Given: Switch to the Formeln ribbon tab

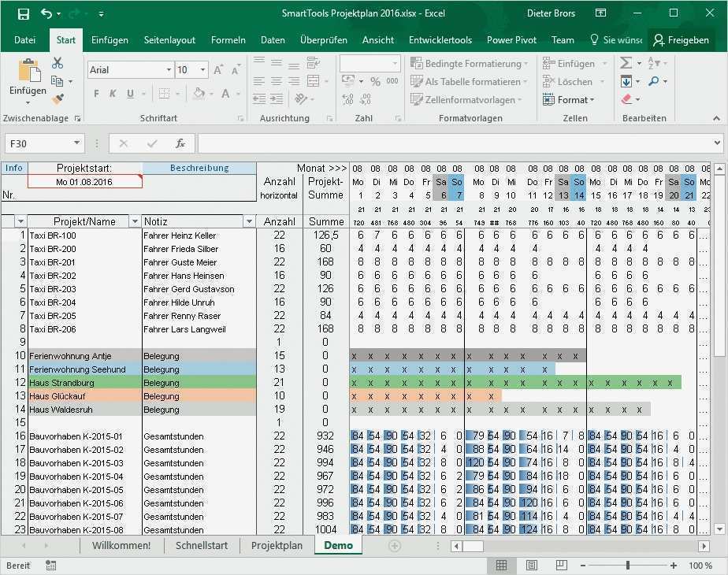Looking at the screenshot, I should tap(228, 40).
